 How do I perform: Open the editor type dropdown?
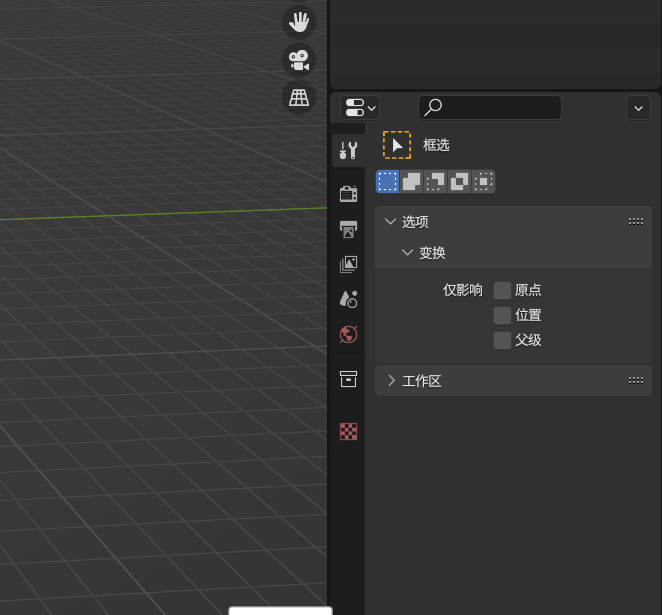(x=360, y=108)
